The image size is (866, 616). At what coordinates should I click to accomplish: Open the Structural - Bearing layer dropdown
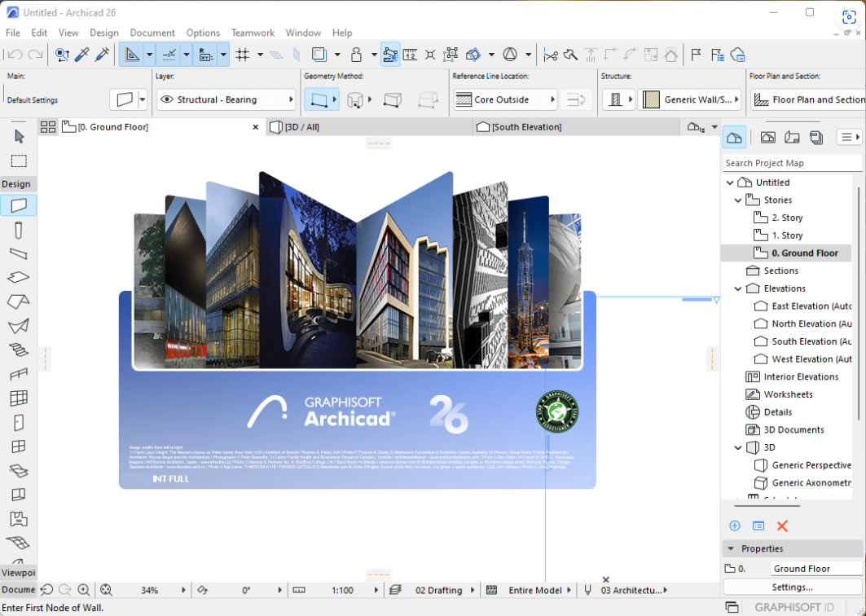226,99
